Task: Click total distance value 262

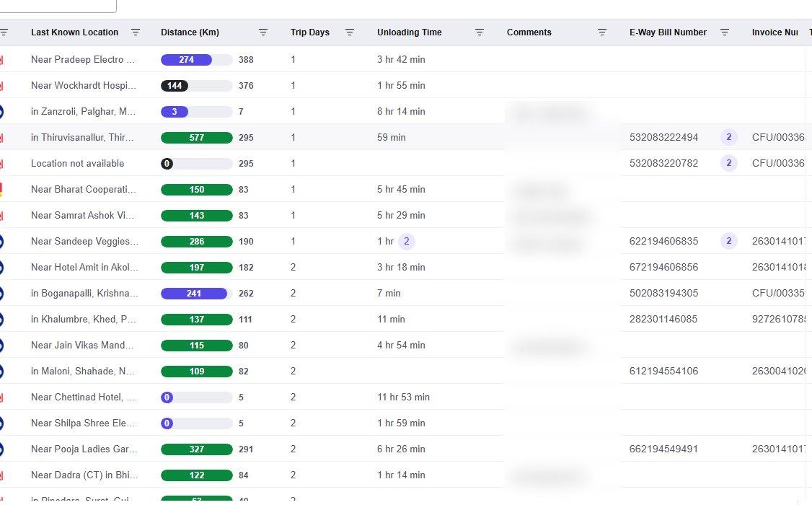Action: 246,293
